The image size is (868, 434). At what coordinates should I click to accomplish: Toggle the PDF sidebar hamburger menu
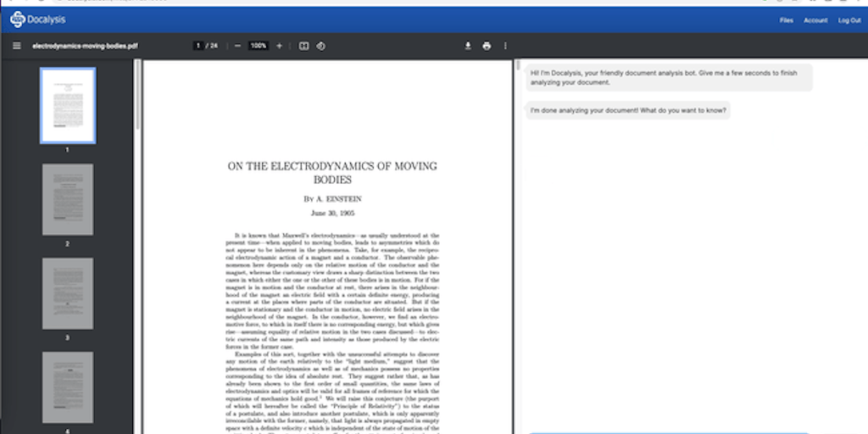pyautogui.click(x=16, y=46)
